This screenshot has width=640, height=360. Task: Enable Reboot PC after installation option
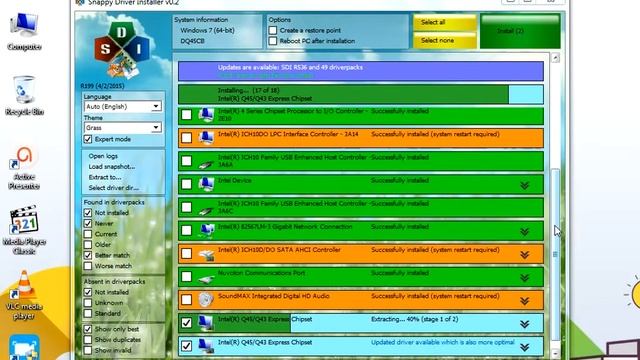click(273, 41)
